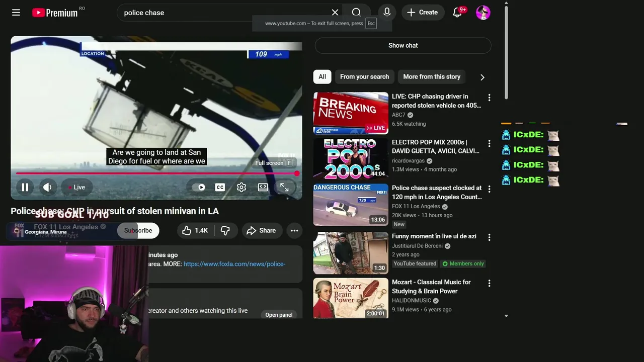
Task: Click the page vertical scrollbar
Action: point(506,53)
